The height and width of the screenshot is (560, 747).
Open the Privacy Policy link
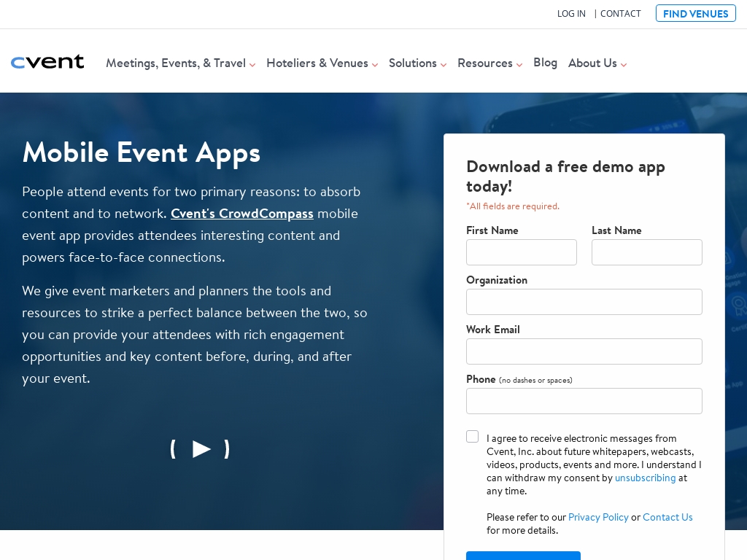(598, 517)
